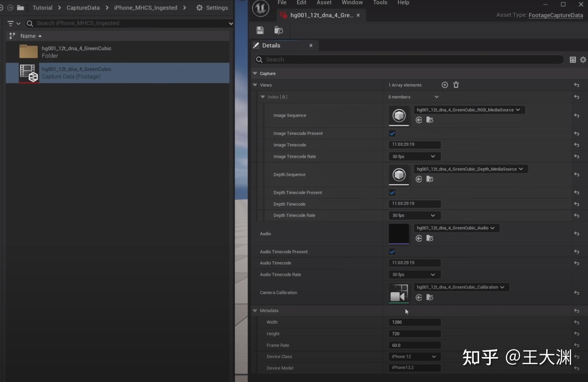This screenshot has height=382, width=588.
Task: Click the Save asset toolbar icon
Action: (x=260, y=30)
